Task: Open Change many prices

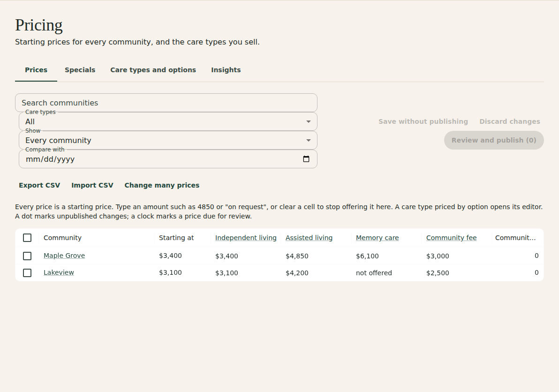Action: 162,185
